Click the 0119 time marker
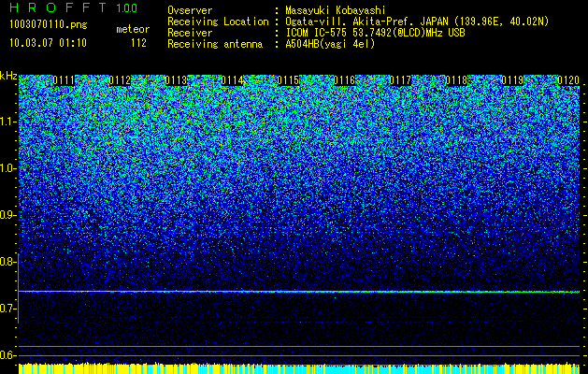Viewport: 588px width, 374px height. [x=512, y=80]
